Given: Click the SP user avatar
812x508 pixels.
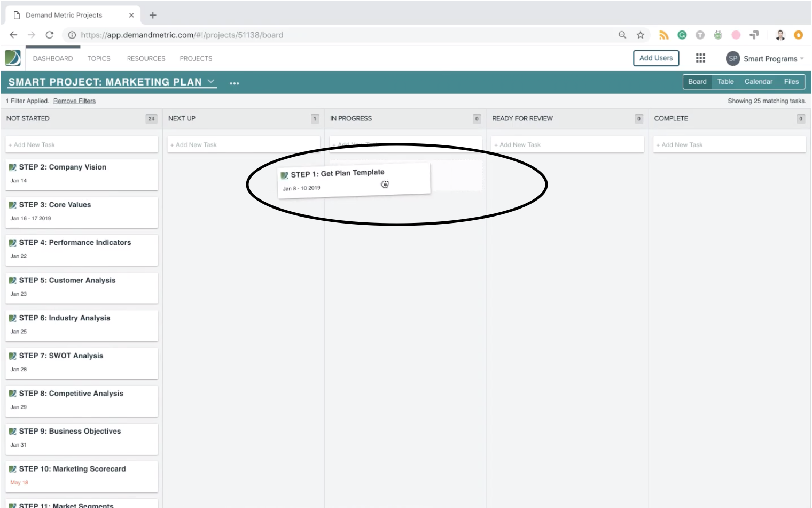Looking at the screenshot, I should click(732, 59).
